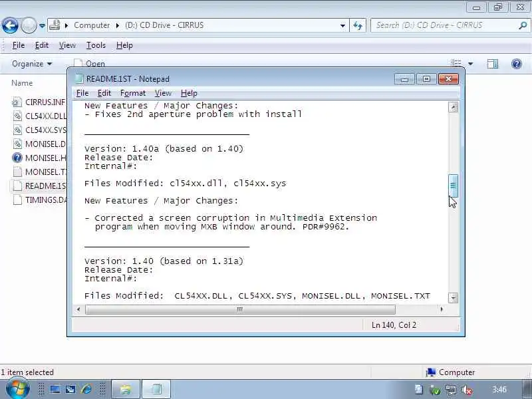Select the CIRRUS.INF file icon

point(17,102)
